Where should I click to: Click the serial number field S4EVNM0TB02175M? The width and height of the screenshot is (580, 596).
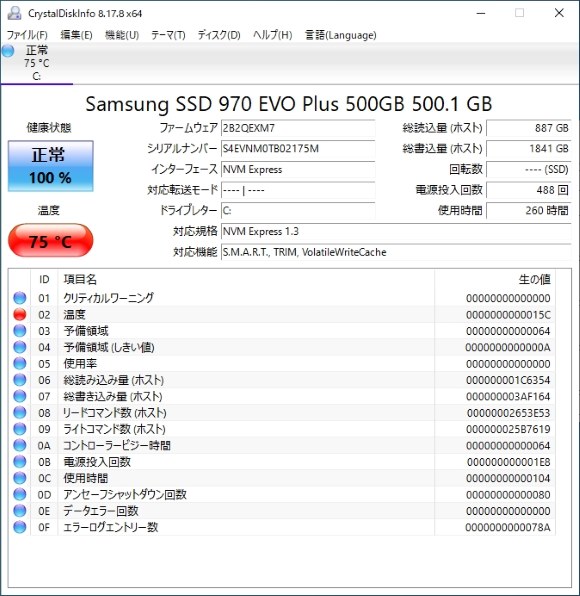pyautogui.click(x=298, y=149)
